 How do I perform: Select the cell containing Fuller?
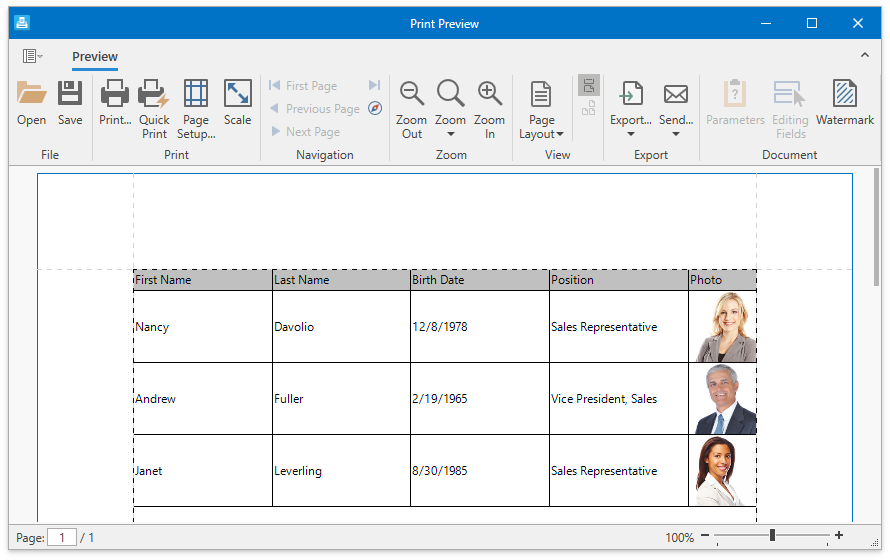pos(341,399)
